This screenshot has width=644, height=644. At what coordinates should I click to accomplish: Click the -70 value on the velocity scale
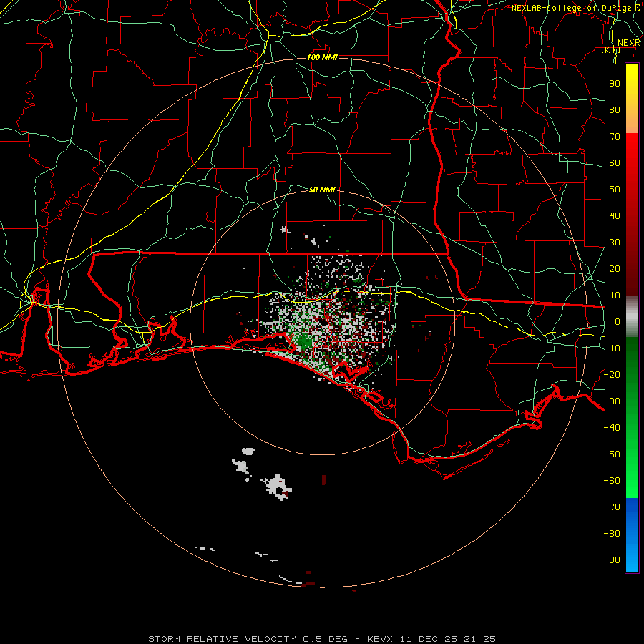click(612, 507)
